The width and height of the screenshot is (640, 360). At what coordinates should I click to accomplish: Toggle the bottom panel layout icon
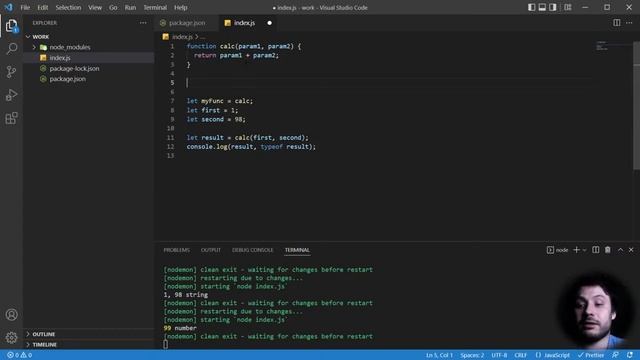pyautogui.click(x=542, y=7)
